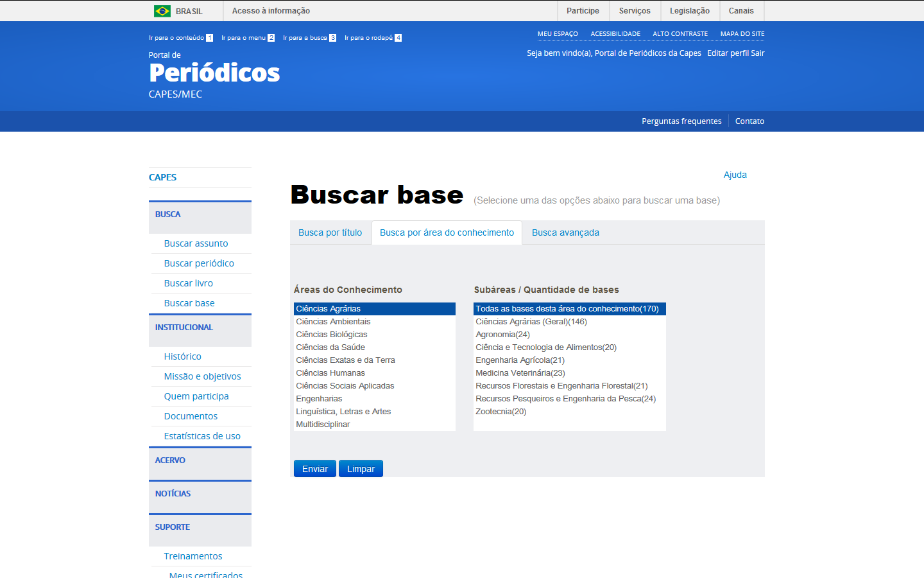Image resolution: width=924 pixels, height=578 pixels.
Task: Open Estatísticas de uso link
Action: (202, 436)
